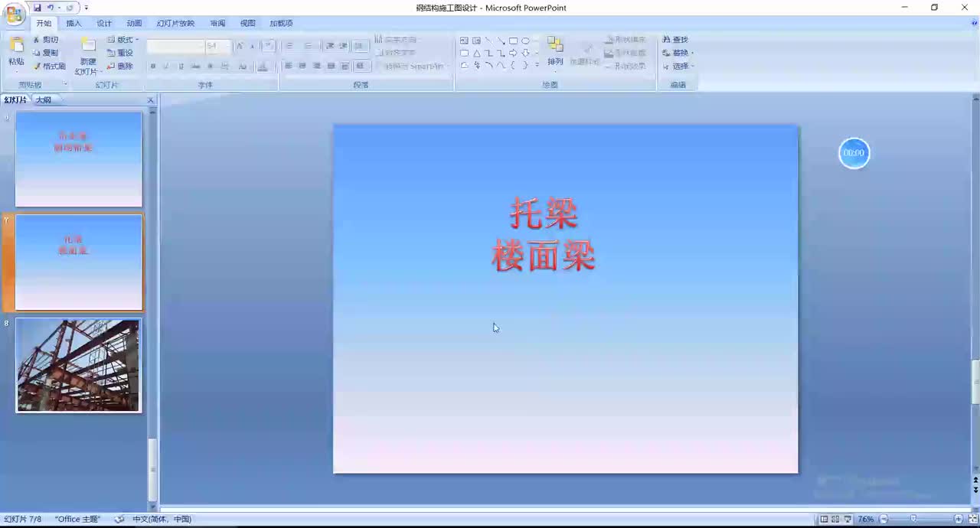Image resolution: width=980 pixels, height=528 pixels.
Task: Close the slides pane
Action: pyautogui.click(x=150, y=100)
